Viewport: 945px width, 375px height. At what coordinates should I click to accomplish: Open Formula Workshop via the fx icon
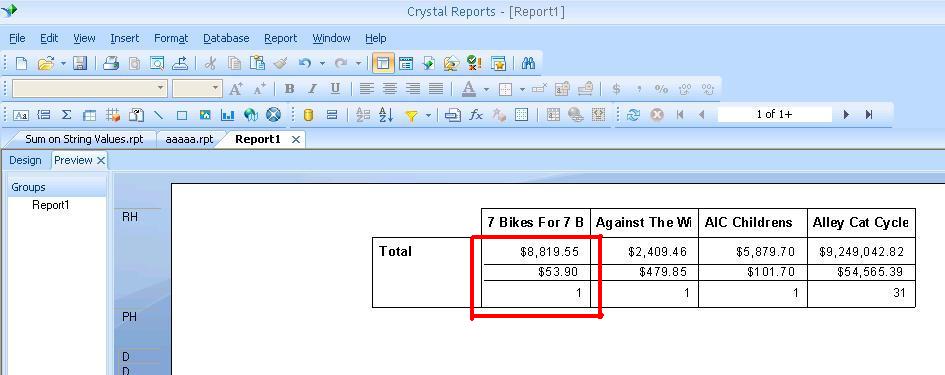click(476, 115)
